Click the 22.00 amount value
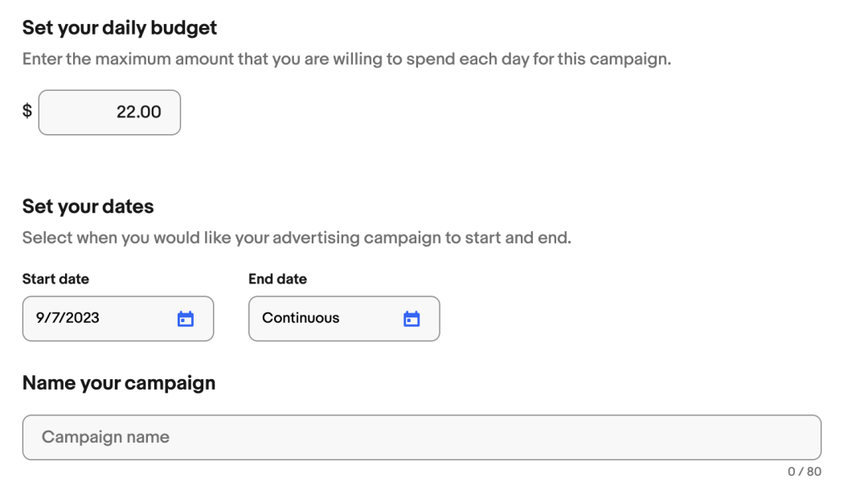Screen dimensions: 868x490 pos(138,112)
